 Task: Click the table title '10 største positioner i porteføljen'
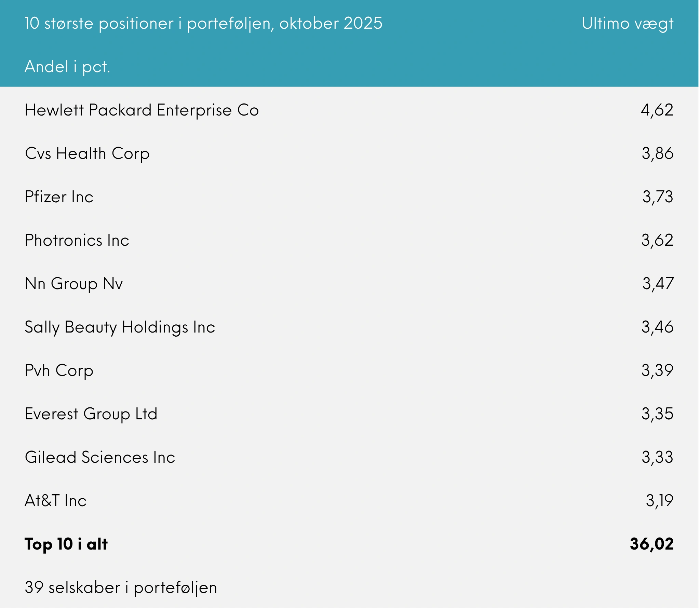point(203,24)
